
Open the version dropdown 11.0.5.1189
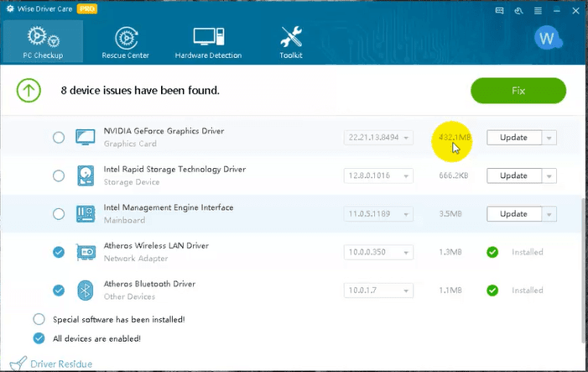(x=378, y=214)
